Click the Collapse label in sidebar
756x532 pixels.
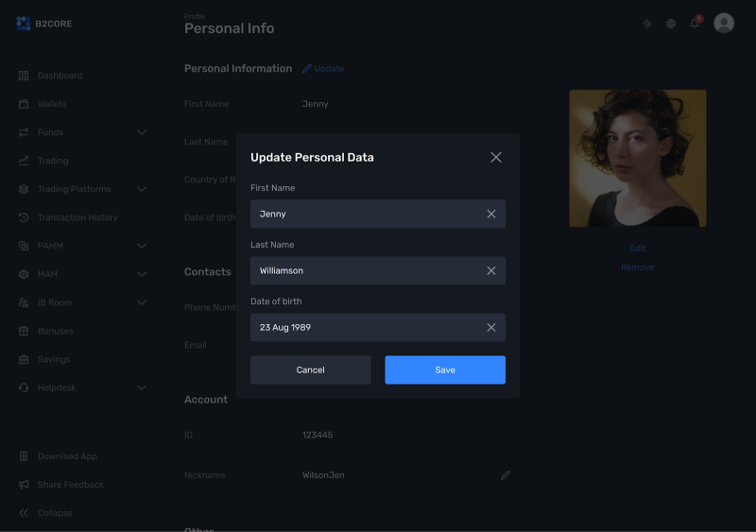55,513
